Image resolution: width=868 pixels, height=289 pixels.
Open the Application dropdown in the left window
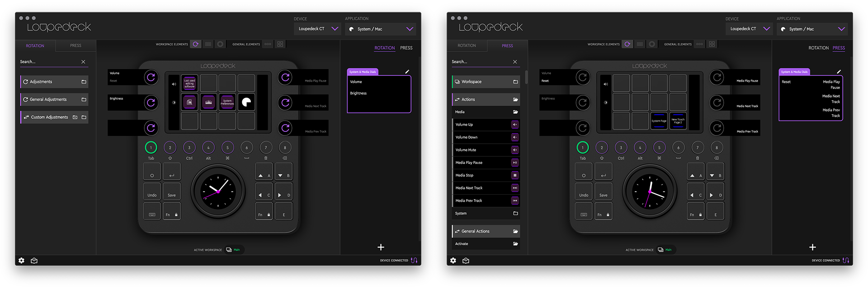pos(380,29)
